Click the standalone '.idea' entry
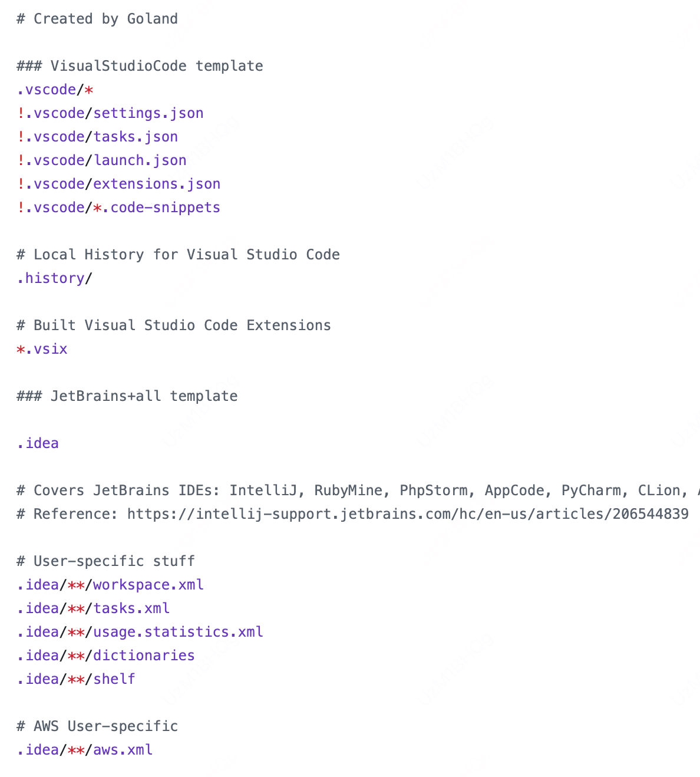 click(38, 443)
